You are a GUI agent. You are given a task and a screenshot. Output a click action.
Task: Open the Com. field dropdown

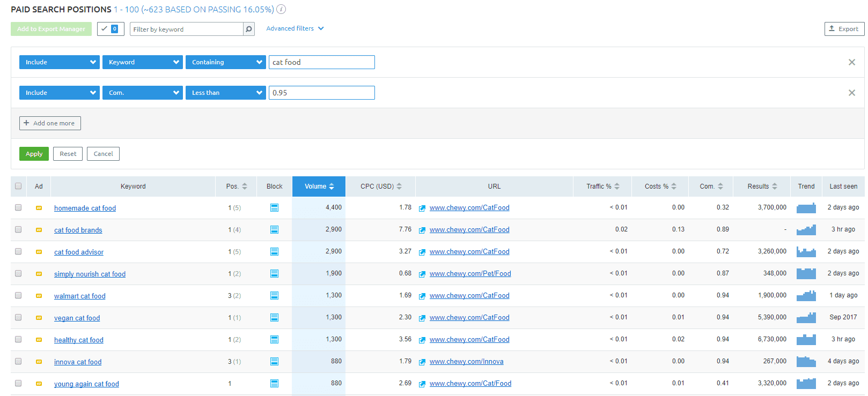[143, 93]
